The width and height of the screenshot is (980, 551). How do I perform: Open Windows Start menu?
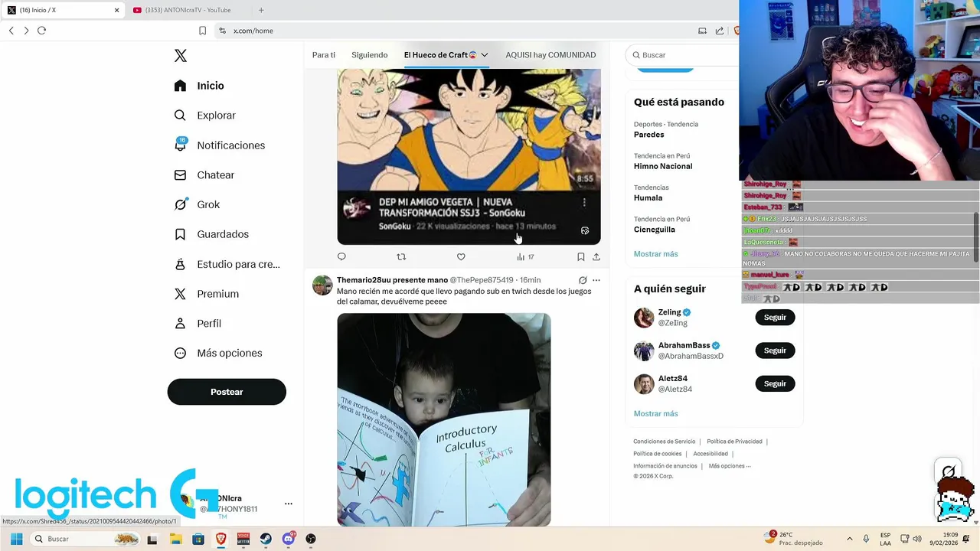tap(16, 539)
